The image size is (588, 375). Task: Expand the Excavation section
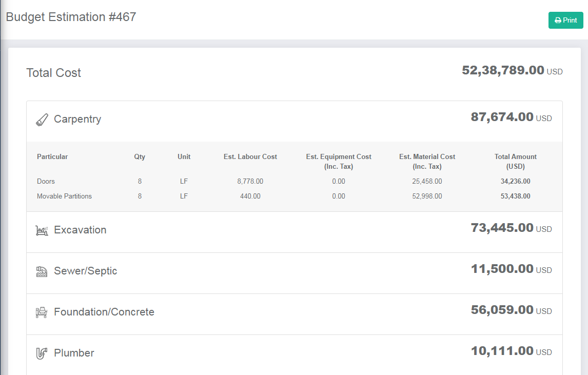coord(80,230)
